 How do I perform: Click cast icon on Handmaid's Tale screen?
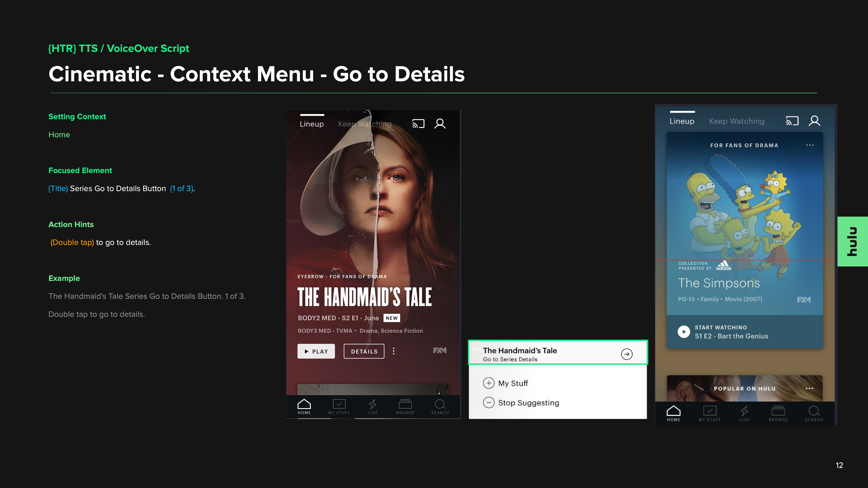pyautogui.click(x=418, y=124)
